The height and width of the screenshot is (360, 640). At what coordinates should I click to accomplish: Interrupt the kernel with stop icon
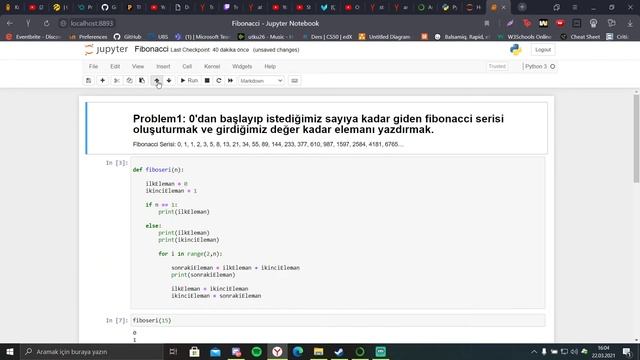click(207, 81)
